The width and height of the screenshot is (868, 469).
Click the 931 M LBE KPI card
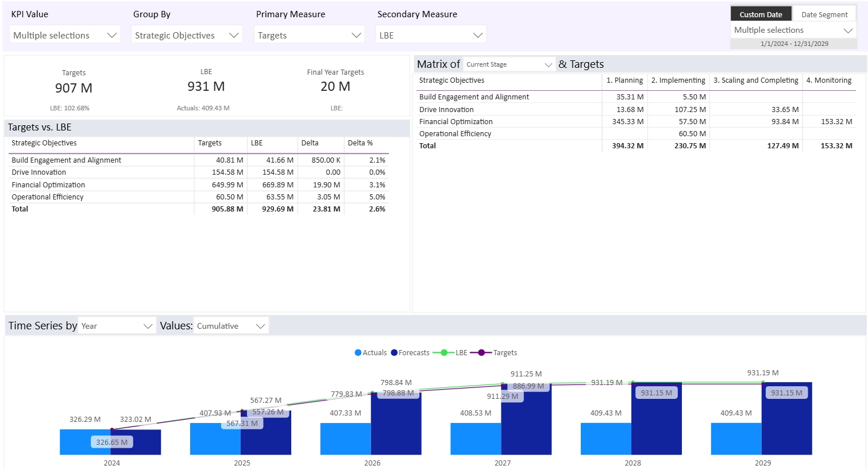[206, 87]
